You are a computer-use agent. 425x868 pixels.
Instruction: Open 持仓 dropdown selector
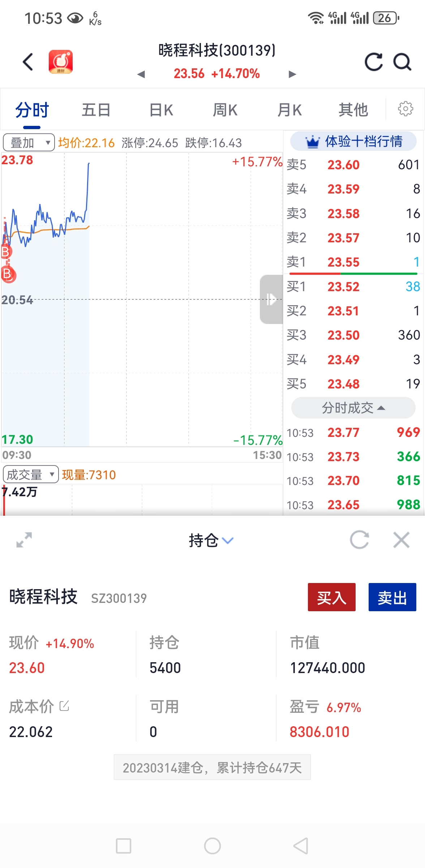[211, 540]
